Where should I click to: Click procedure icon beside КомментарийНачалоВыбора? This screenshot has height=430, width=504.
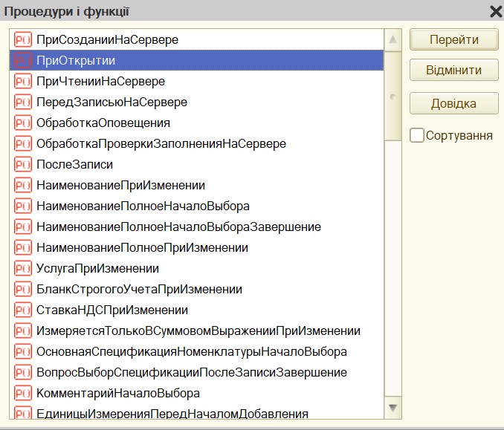tap(23, 393)
